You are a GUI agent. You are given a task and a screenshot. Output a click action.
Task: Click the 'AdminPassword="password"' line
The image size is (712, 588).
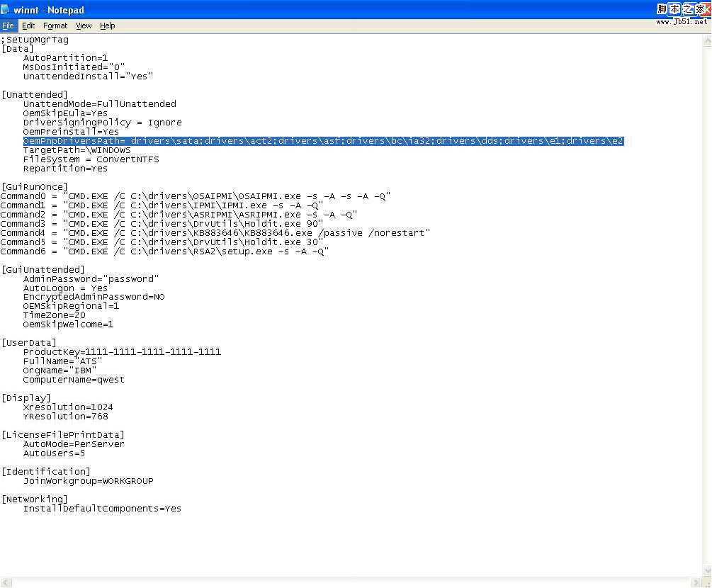coord(91,279)
